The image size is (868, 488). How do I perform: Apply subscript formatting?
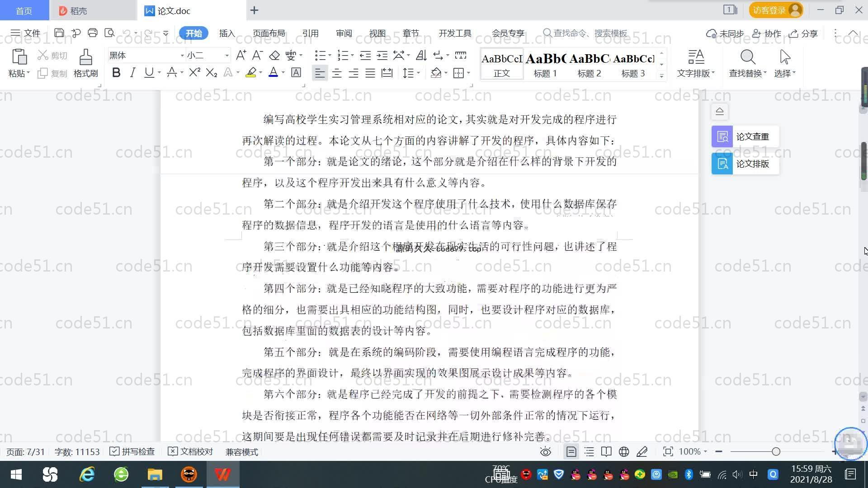tap(212, 72)
